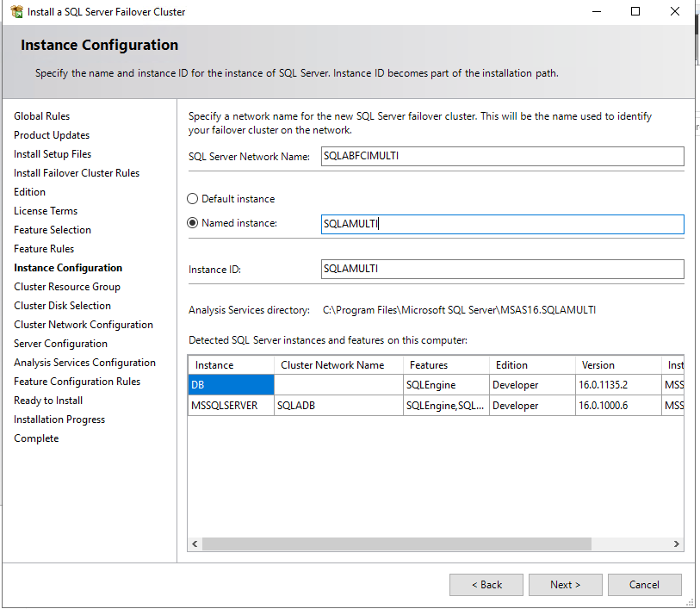Click the right arrow of horizontal scrollbar
Screen dimensions: 700x609
click(x=677, y=544)
